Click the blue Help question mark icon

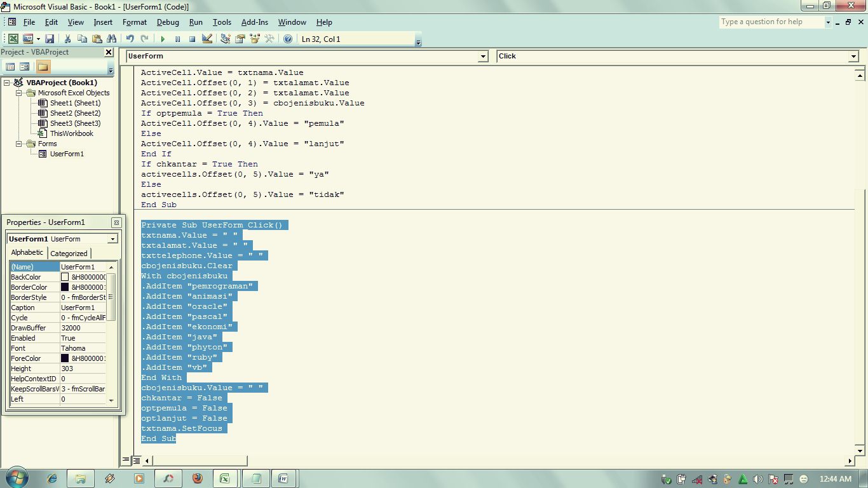(x=288, y=39)
